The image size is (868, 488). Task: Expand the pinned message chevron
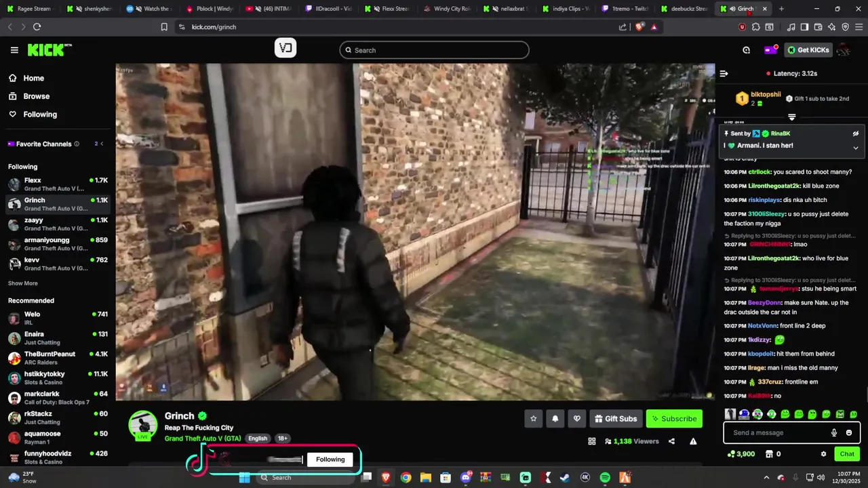(x=856, y=148)
